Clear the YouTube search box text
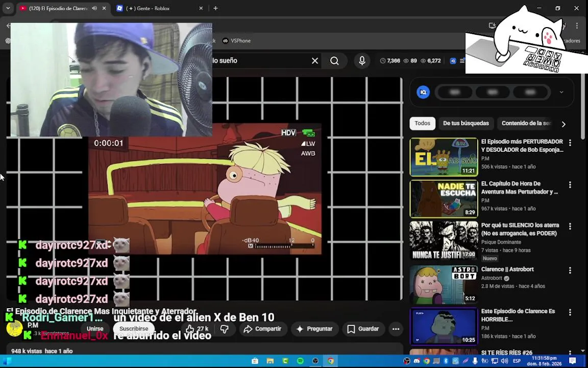 [315, 60]
